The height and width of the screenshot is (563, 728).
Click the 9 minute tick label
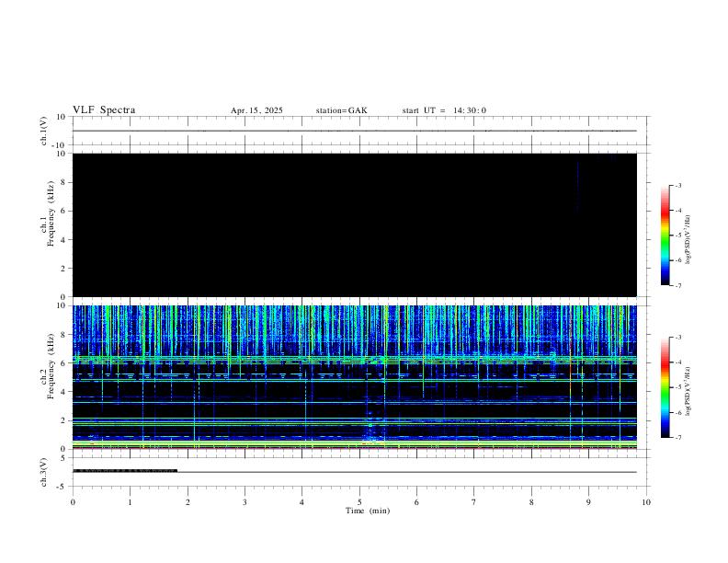pyautogui.click(x=588, y=502)
